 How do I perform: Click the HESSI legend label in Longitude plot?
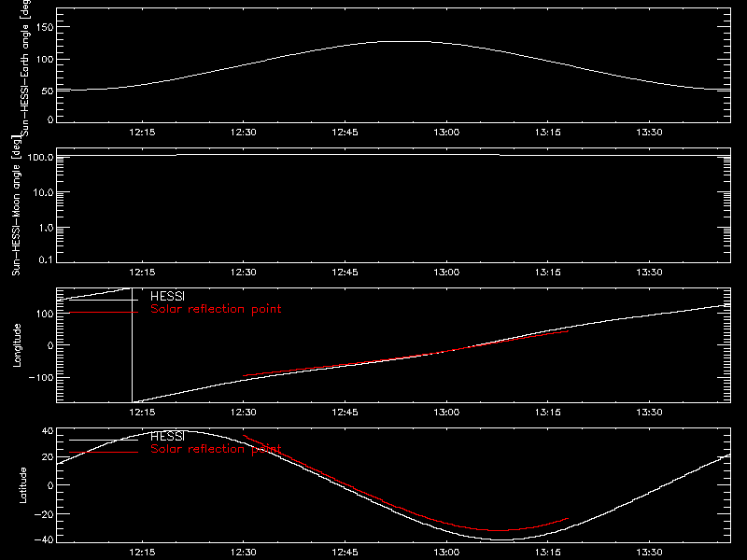click(x=168, y=296)
